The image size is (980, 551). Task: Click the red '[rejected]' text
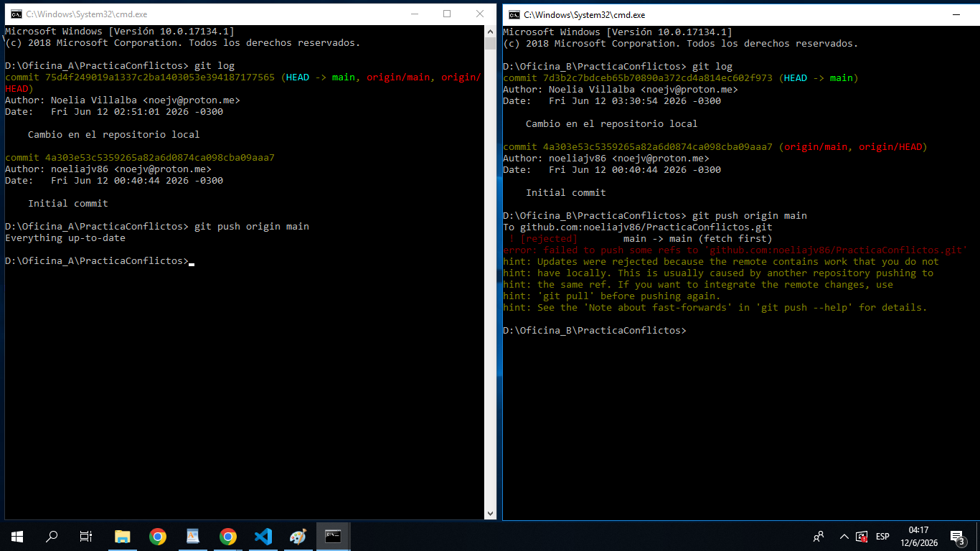[x=549, y=238]
